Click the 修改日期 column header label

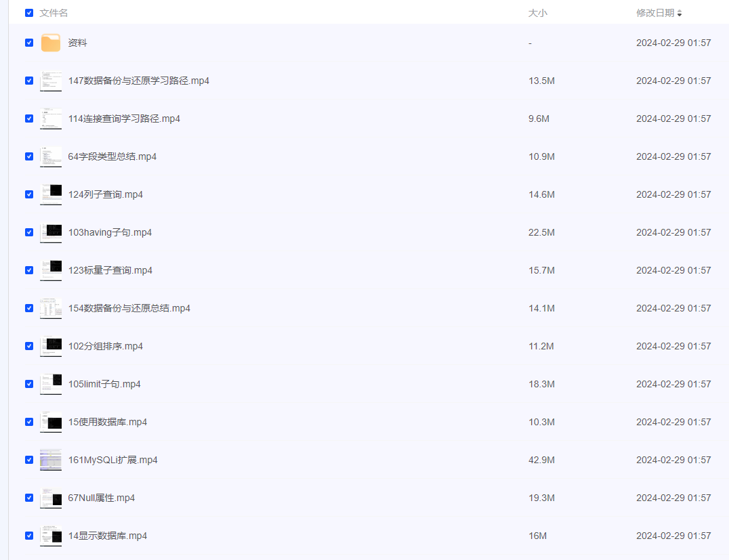tap(654, 13)
